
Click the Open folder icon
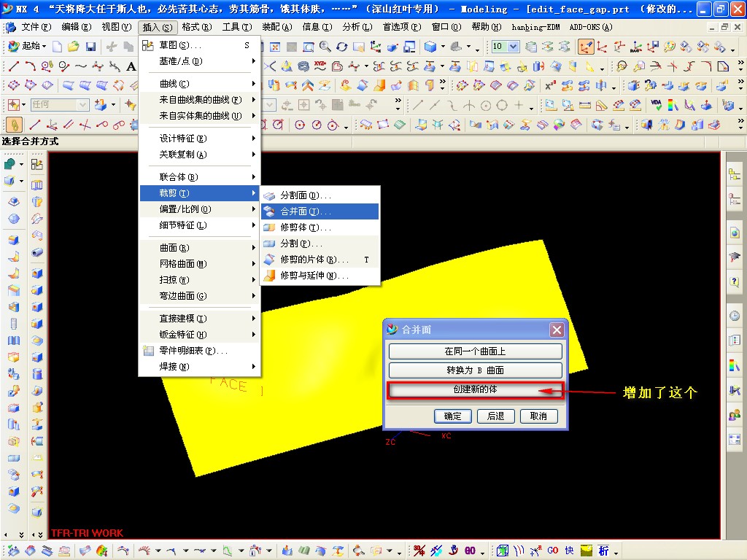click(x=74, y=46)
